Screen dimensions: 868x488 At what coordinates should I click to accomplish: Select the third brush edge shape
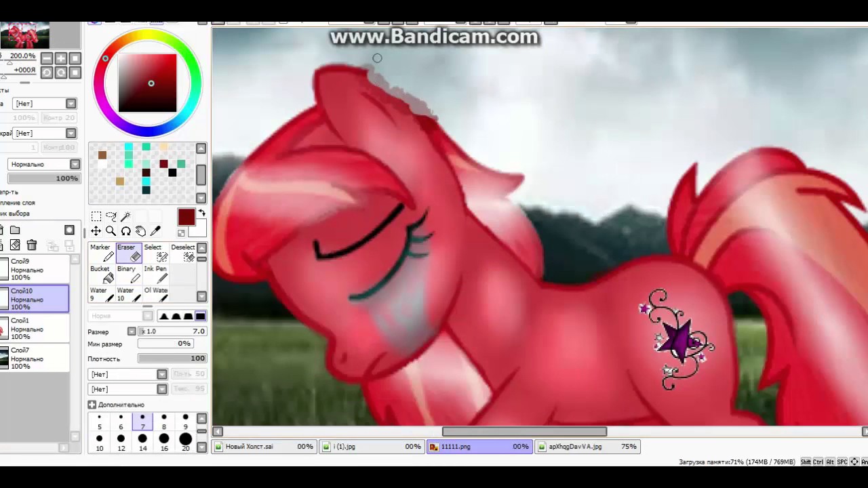pyautogui.click(x=188, y=316)
